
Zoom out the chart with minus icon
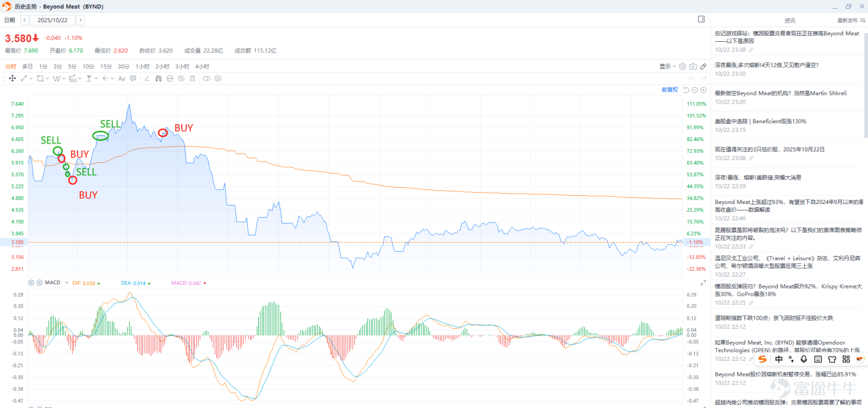[x=694, y=90]
